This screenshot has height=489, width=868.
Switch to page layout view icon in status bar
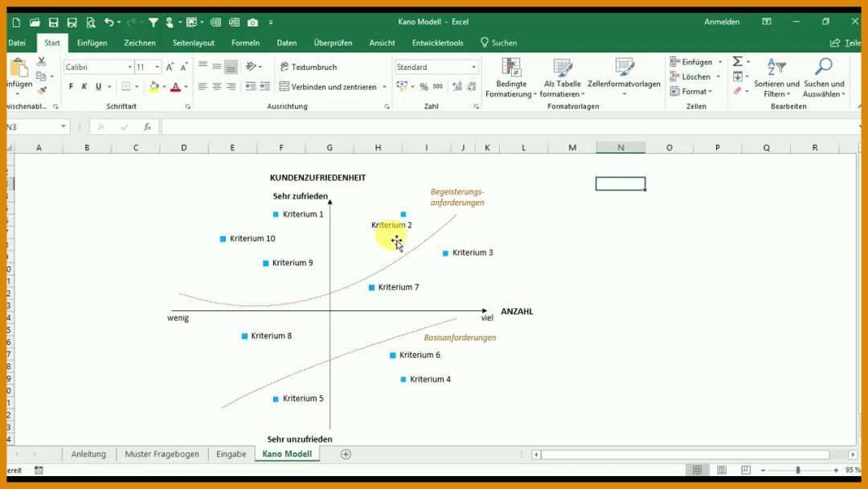pyautogui.click(x=722, y=470)
